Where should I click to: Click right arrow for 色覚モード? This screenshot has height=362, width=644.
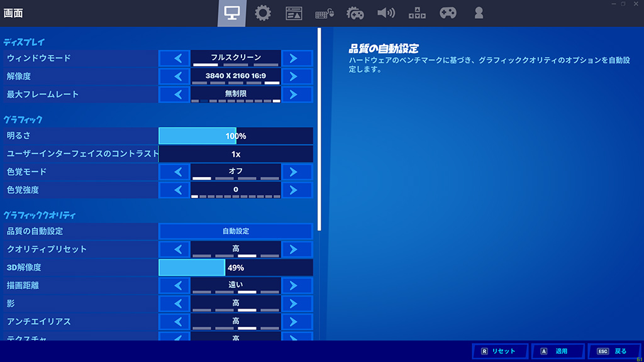point(297,172)
